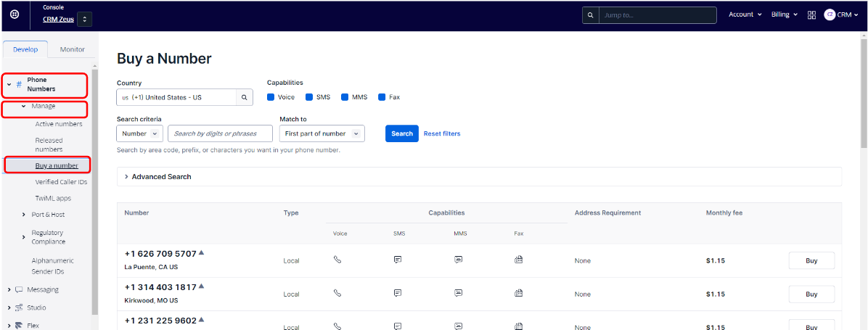The image size is (868, 330).
Task: Open the Match to dropdown
Action: point(322,133)
